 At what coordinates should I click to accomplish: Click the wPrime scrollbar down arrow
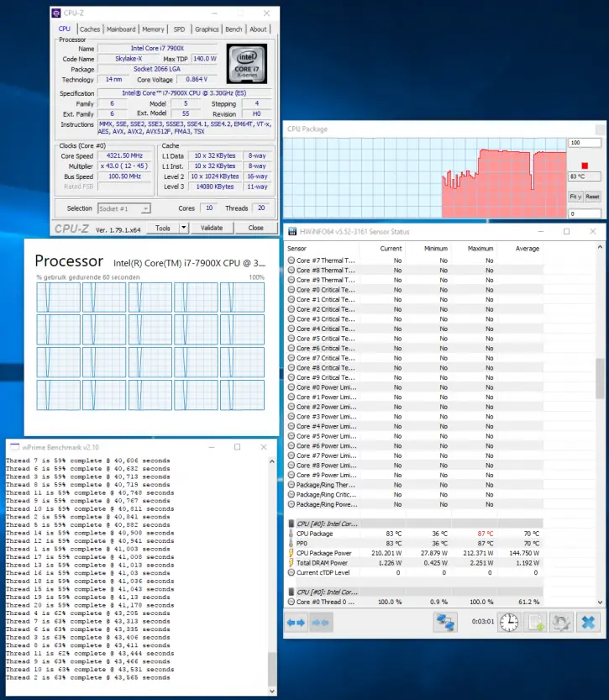pyautogui.click(x=272, y=691)
